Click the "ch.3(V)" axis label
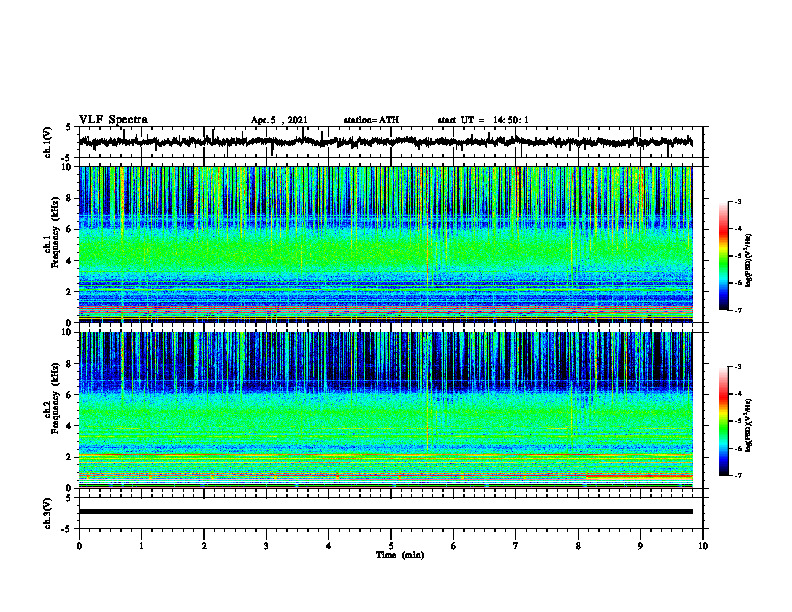The height and width of the screenshot is (612, 792). (x=48, y=513)
